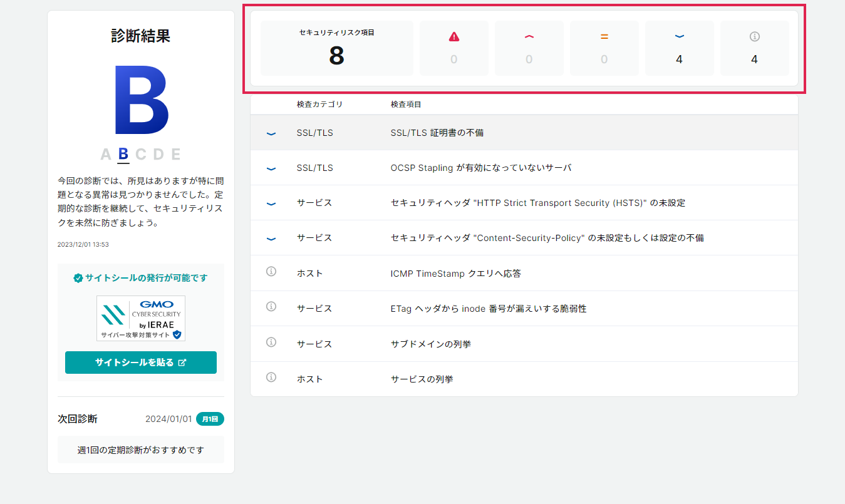Click the GMO Cyber Security site seal image

[x=141, y=318]
